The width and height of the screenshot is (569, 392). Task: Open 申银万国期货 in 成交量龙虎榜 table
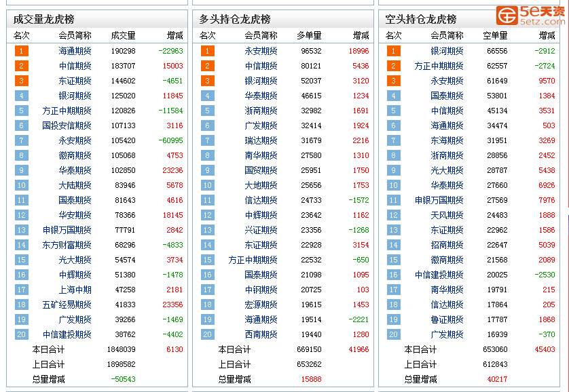point(67,230)
